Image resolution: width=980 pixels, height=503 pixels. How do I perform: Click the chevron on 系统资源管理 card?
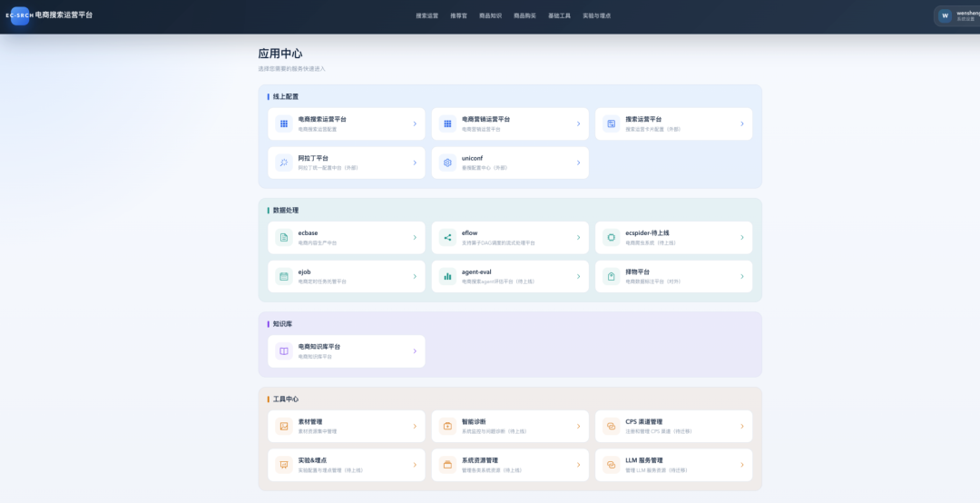click(579, 465)
